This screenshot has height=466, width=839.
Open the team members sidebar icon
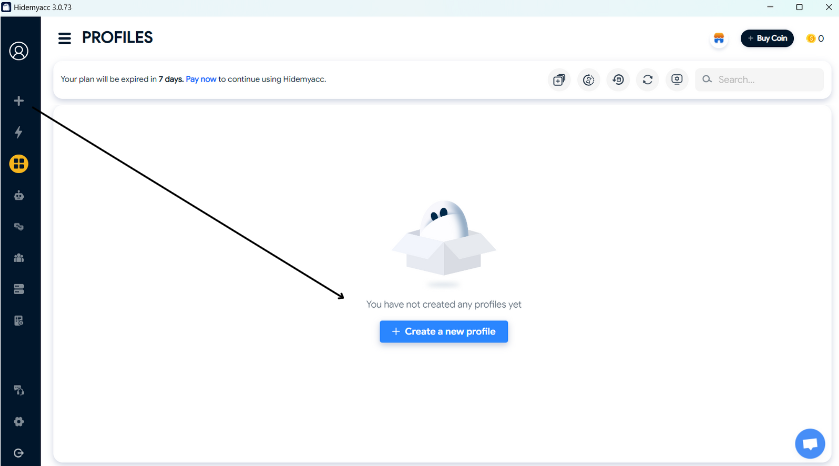tap(19, 258)
